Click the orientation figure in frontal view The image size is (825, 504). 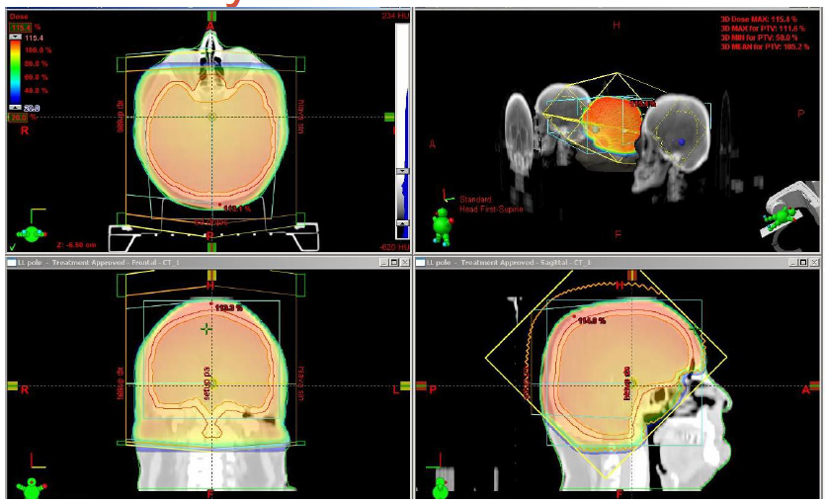tap(32, 486)
